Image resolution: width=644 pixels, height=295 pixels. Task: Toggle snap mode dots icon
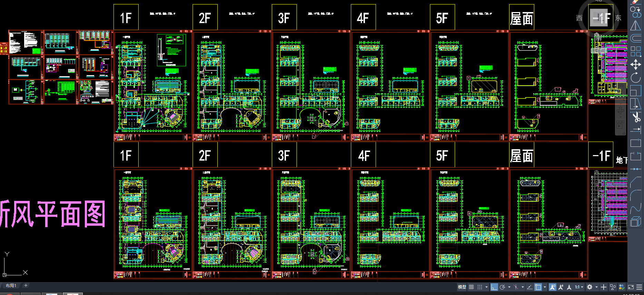click(x=480, y=287)
